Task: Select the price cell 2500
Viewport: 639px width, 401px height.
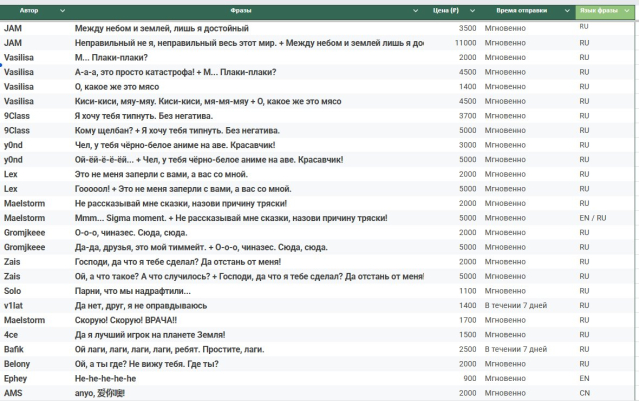Action: point(467,350)
